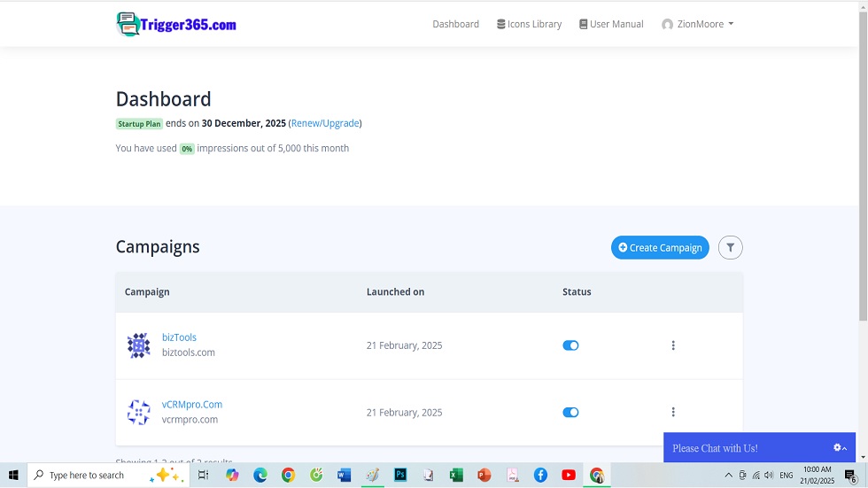Open Microsoft Excel from the taskbar
This screenshot has width=868, height=488.
click(x=456, y=476)
